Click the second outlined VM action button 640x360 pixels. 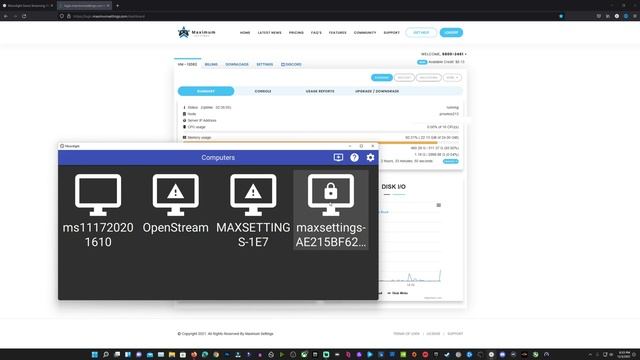[404, 78]
